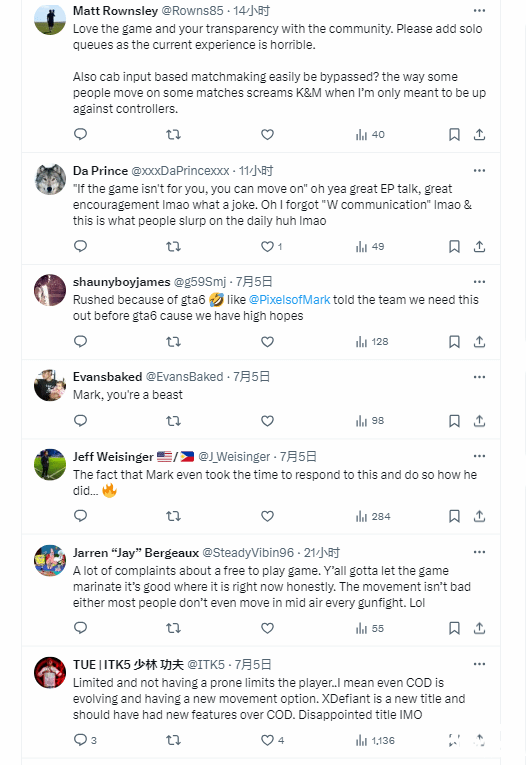
Task: Share Matt Rownsley's tweet
Action: pyautogui.click(x=480, y=134)
